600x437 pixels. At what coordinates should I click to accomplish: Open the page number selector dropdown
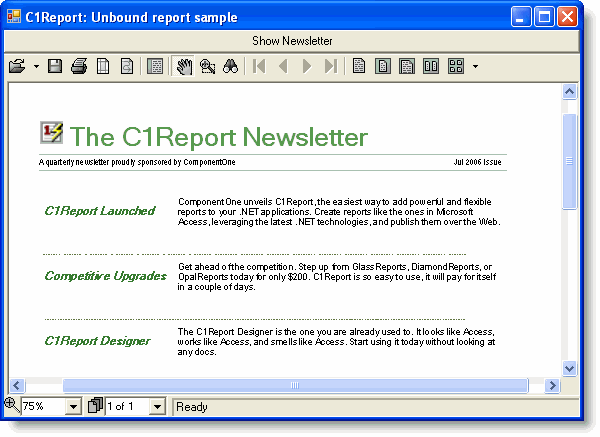(x=156, y=406)
